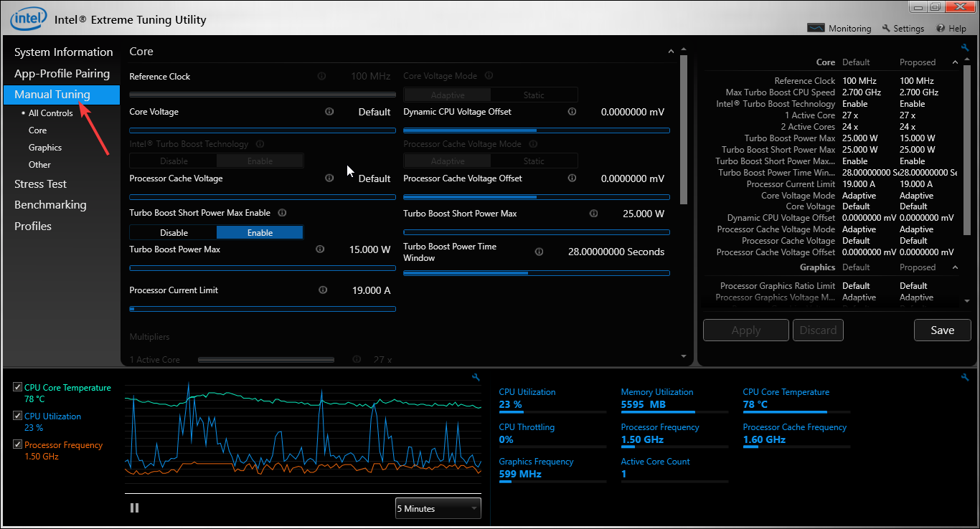Open Graphics under Manual Tuning
The width and height of the screenshot is (980, 529).
coord(44,147)
